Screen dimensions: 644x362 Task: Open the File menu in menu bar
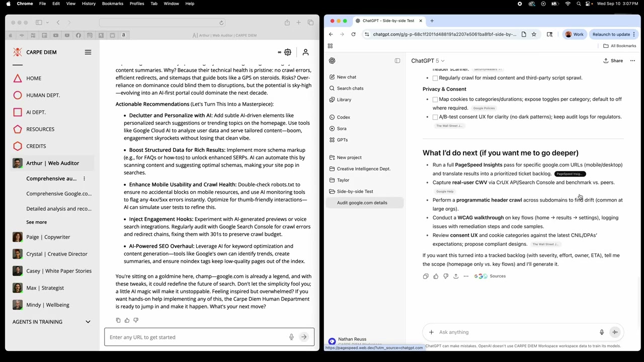tap(43, 4)
